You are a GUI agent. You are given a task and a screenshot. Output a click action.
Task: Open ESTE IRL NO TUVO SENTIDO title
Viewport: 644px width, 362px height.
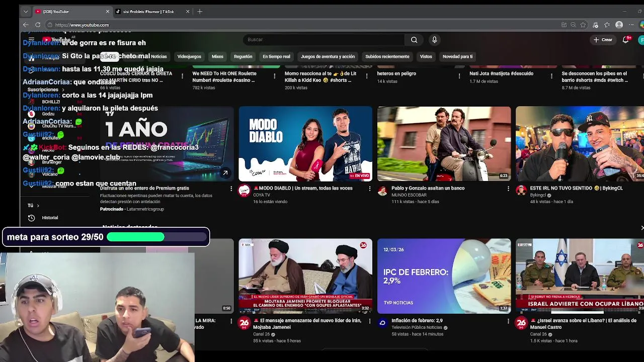[576, 188]
